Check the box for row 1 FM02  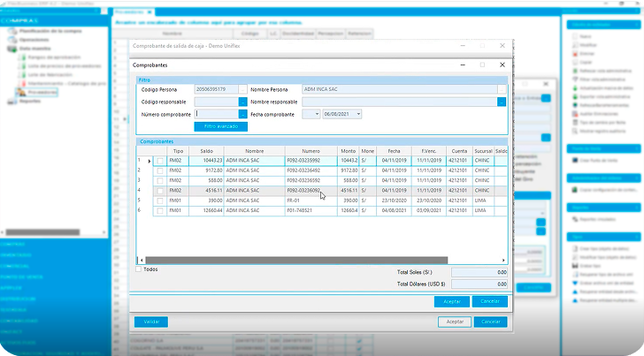pyautogui.click(x=159, y=161)
